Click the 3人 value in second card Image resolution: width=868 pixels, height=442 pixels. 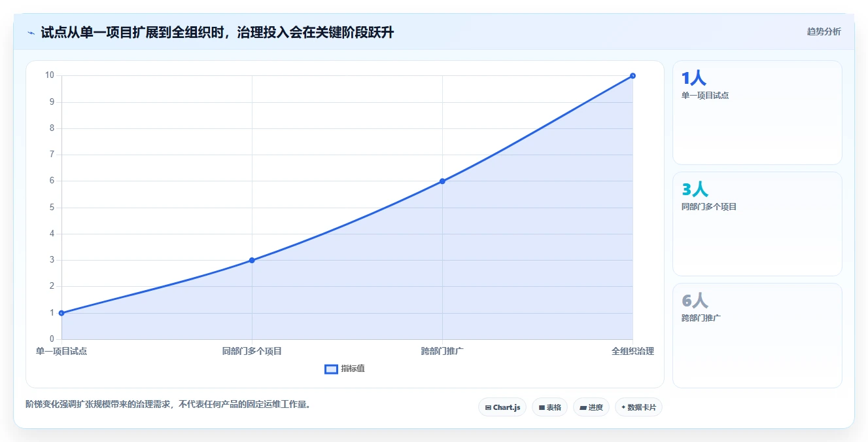click(x=695, y=190)
